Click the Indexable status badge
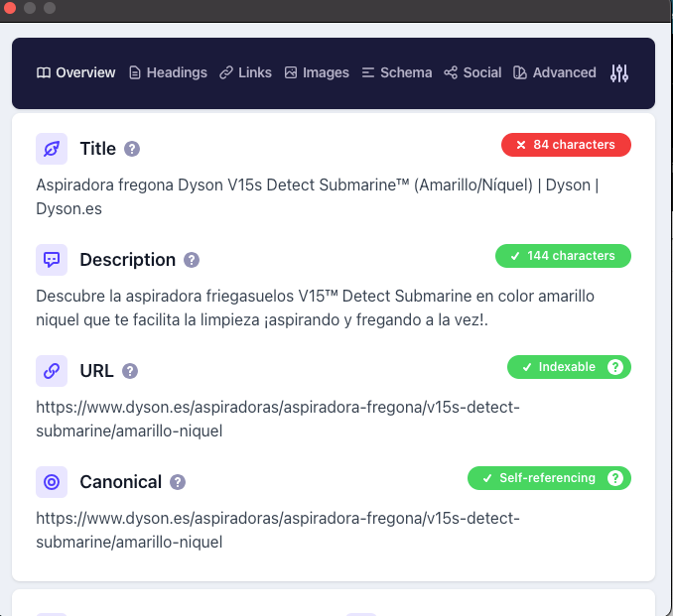This screenshot has width=673, height=616. point(569,367)
